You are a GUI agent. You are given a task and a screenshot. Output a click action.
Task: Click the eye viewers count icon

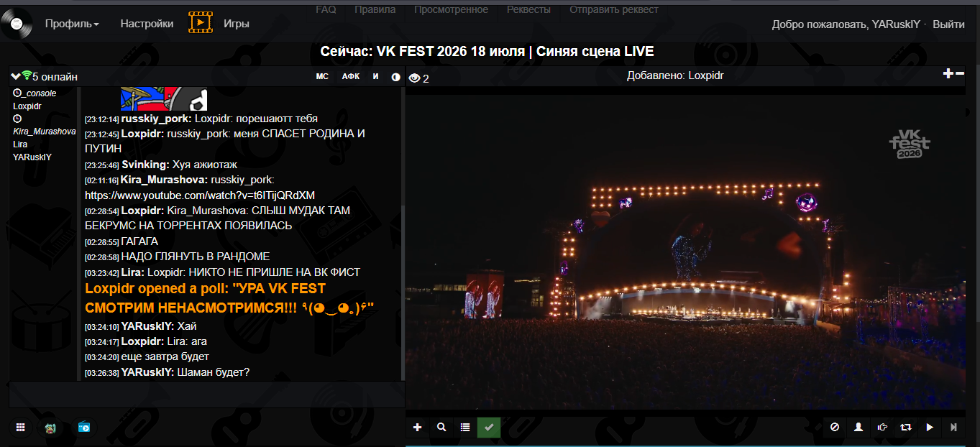[414, 78]
